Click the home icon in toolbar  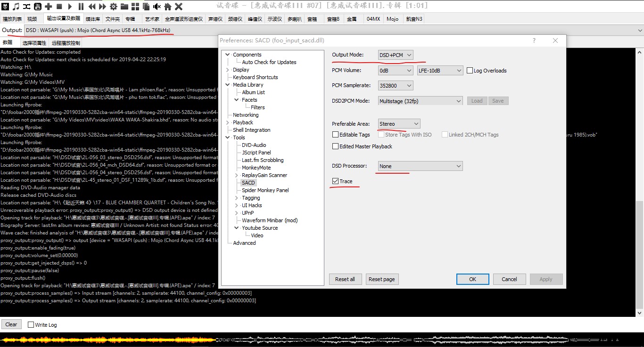tap(167, 6)
